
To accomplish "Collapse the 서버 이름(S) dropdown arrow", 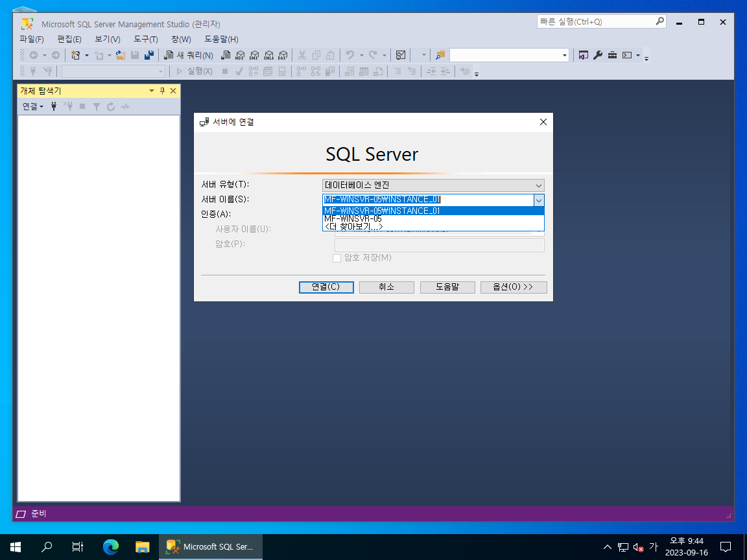I will tap(539, 200).
